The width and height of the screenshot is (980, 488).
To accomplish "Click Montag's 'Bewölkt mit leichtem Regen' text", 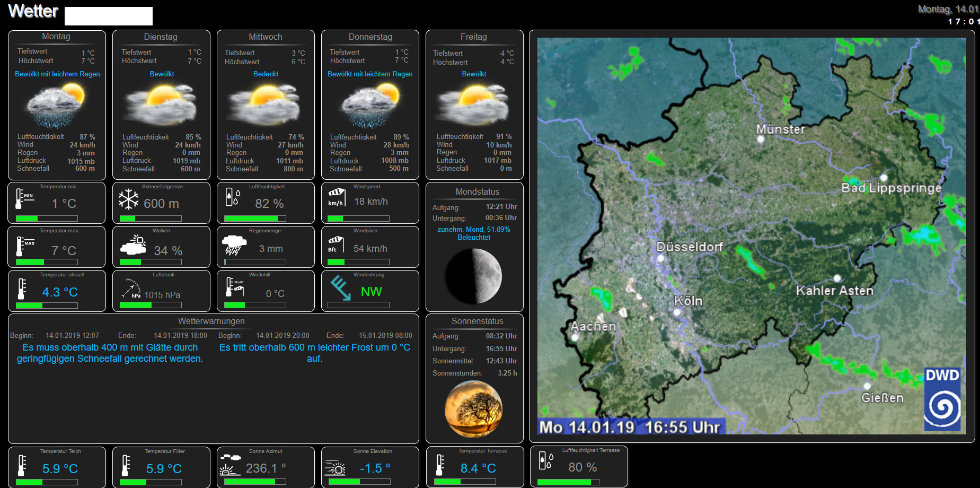I will (57, 74).
